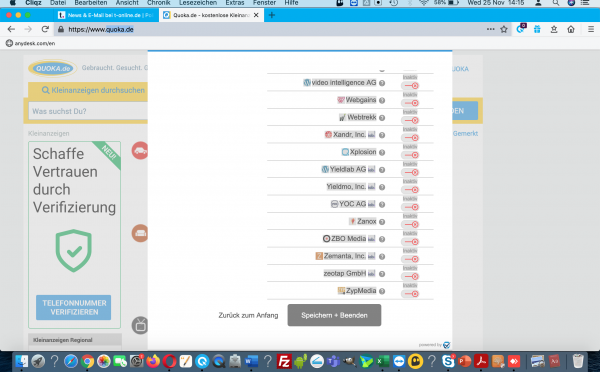Open the Lesezeichen menu
The height and width of the screenshot is (372, 600).
coord(198,3)
